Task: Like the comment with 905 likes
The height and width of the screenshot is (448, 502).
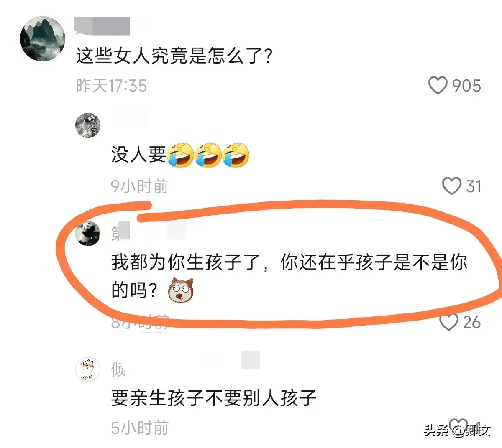Action: tap(438, 85)
